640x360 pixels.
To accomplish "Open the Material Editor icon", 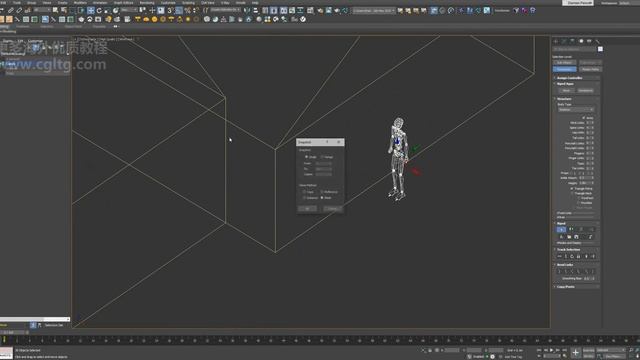I will tap(310, 10).
